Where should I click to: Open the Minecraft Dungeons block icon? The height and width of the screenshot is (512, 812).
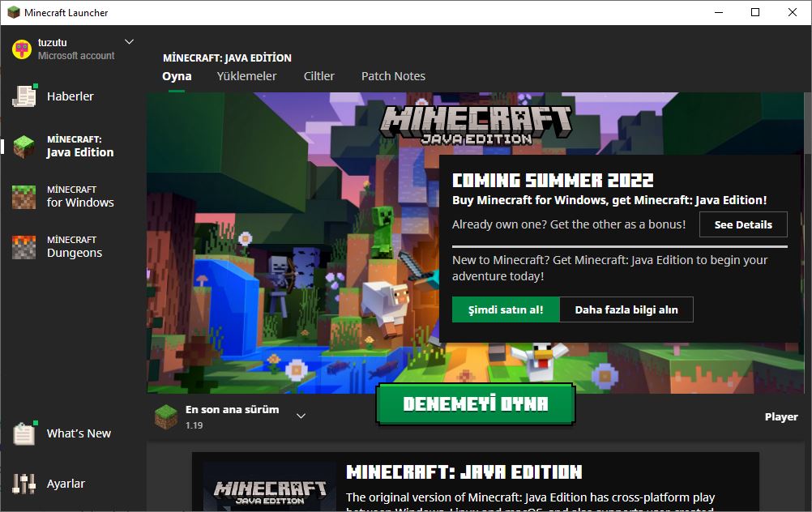[x=24, y=247]
